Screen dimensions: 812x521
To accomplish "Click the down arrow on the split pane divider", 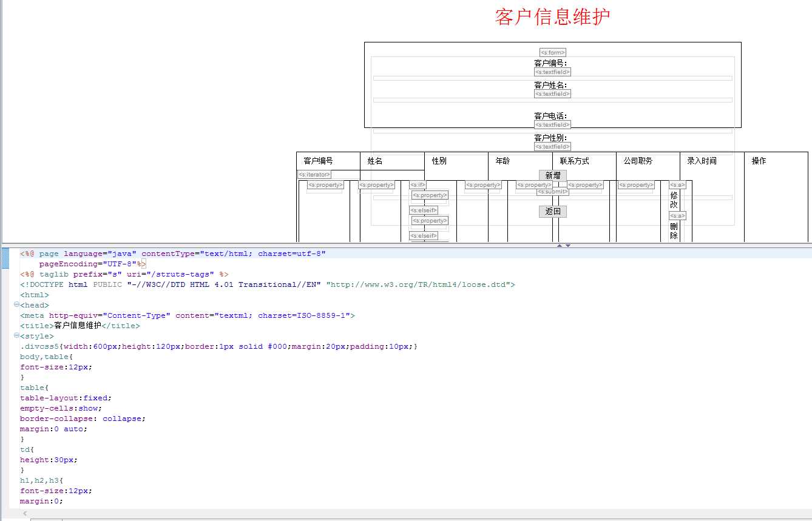I will 568,246.
